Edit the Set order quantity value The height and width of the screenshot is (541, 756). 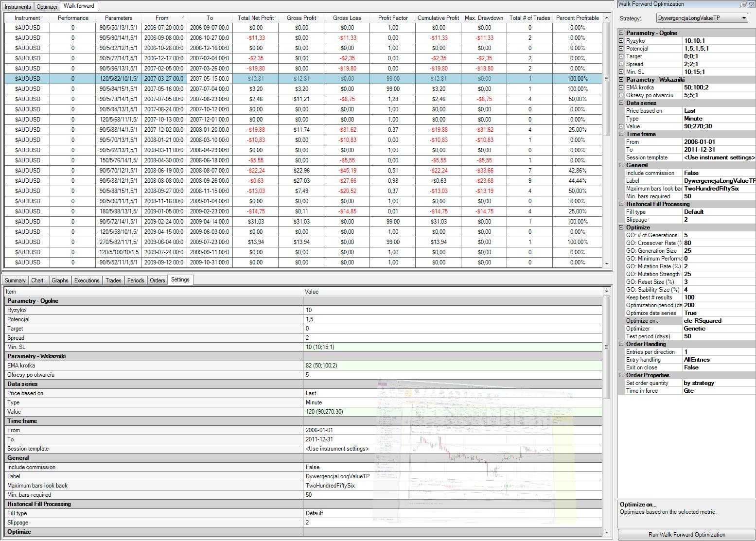719,383
